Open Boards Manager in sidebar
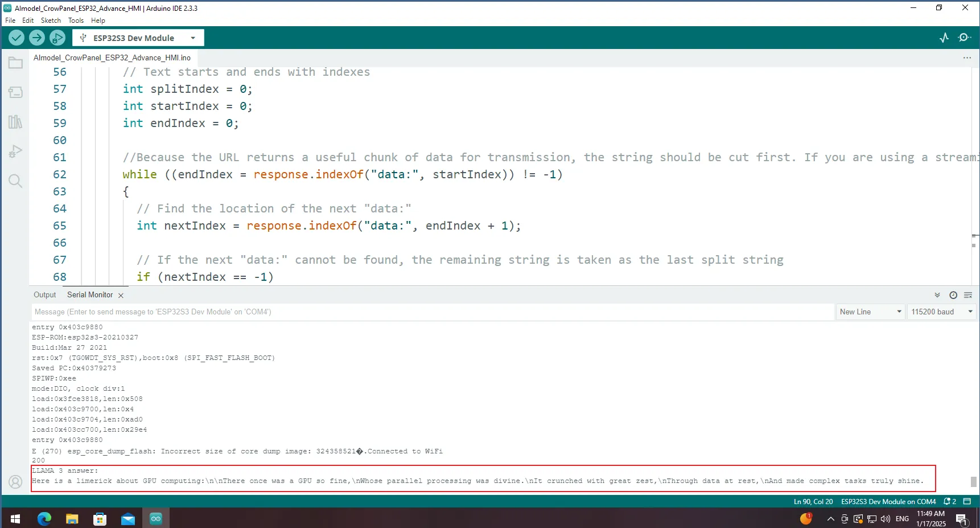The image size is (980, 528). 15,92
